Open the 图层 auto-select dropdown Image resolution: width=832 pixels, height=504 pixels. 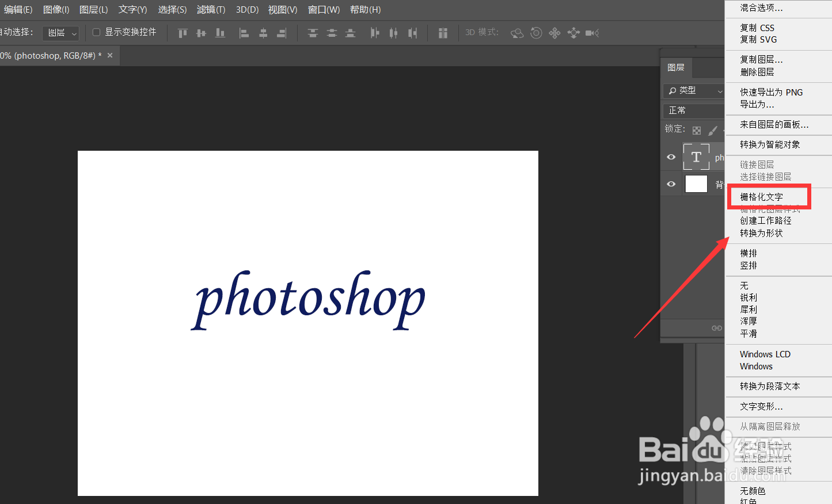(61, 33)
